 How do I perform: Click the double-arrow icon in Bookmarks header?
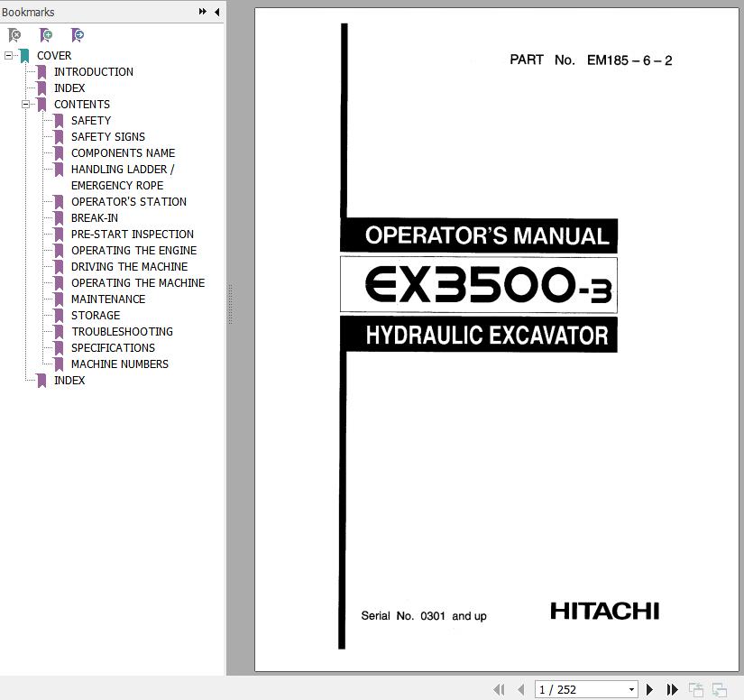(203, 12)
